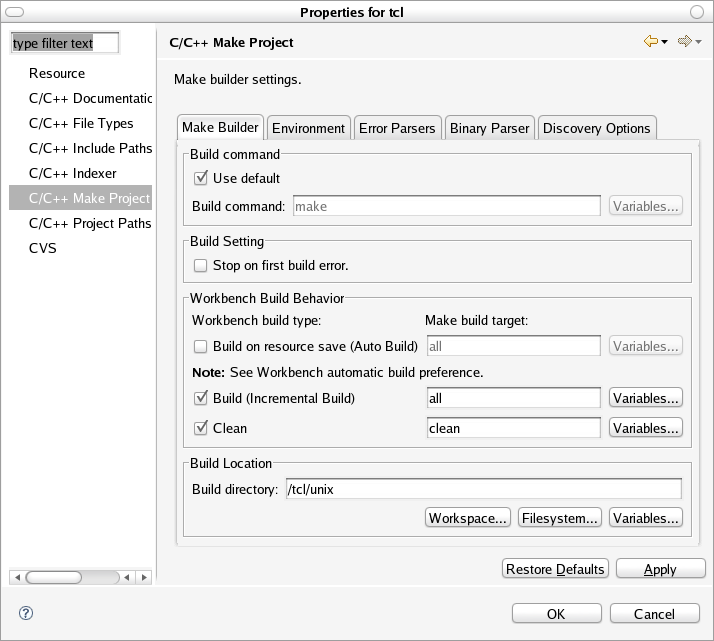The image size is (714, 641).
Task: Browse build directory with Filesystem button
Action: [x=560, y=518]
